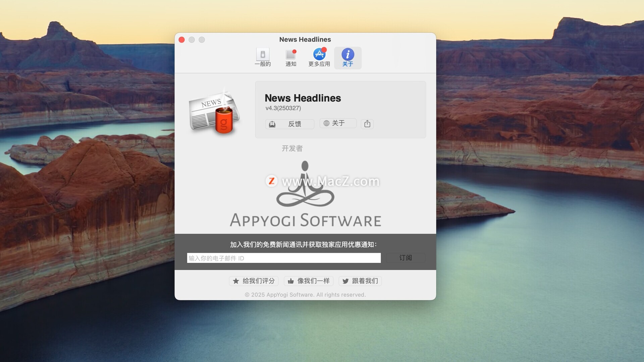Click the copyright AppYogi Software text
This screenshot has width=644, height=362.
tap(305, 295)
